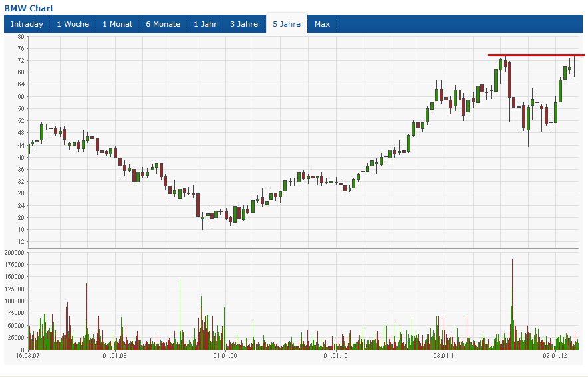
Task: Click the 25000 volume axis label
Action: pyautogui.click(x=17, y=338)
